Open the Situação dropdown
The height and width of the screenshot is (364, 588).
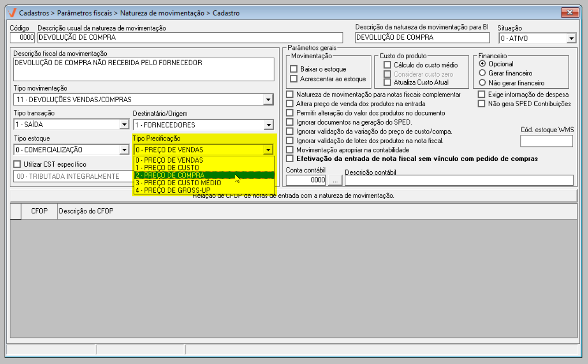pyautogui.click(x=571, y=38)
